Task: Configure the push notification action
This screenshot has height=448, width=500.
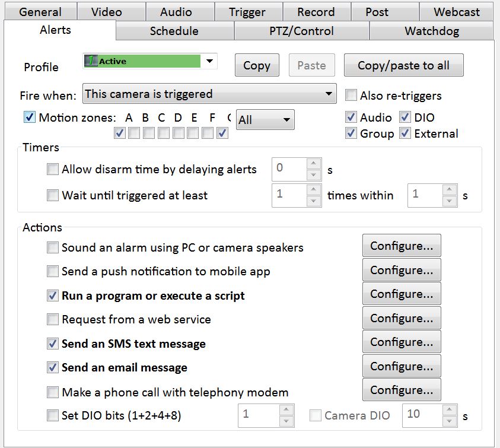Action: [402, 269]
